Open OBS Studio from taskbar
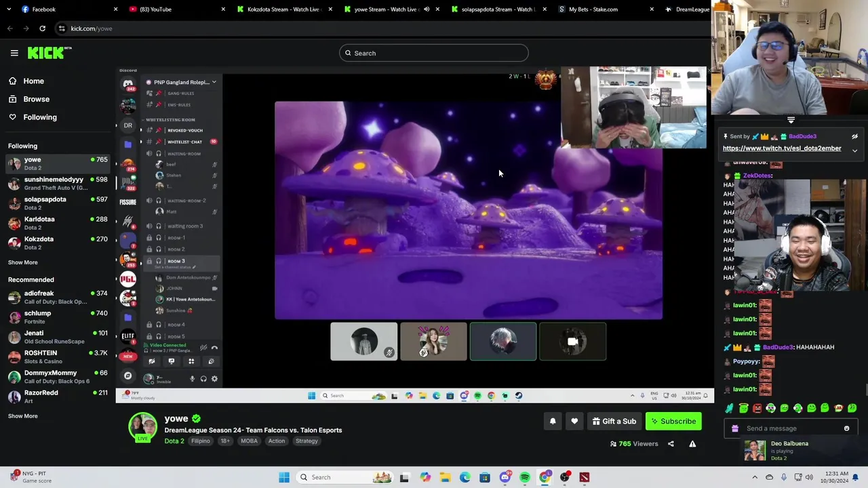The width and height of the screenshot is (868, 488). [x=565, y=477]
